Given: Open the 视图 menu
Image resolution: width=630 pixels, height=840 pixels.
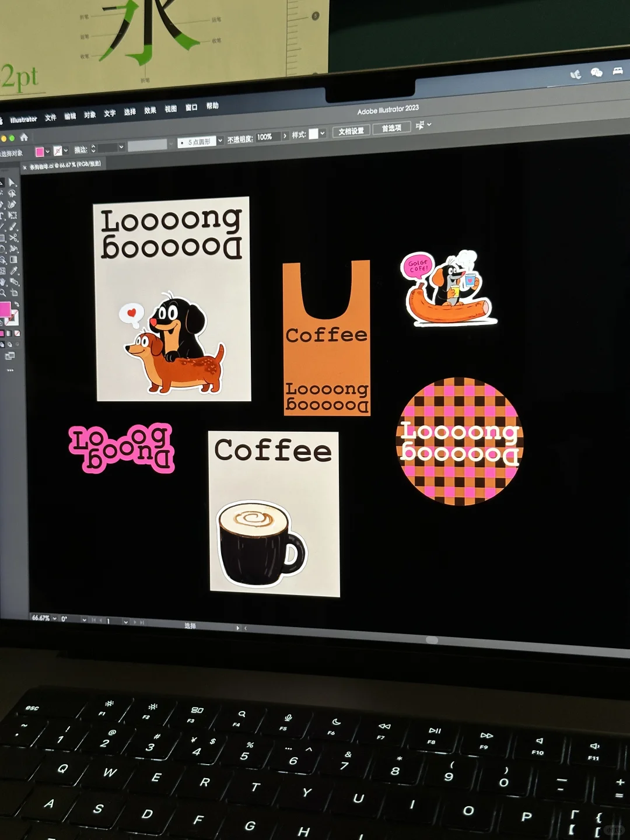Looking at the screenshot, I should coord(170,108).
